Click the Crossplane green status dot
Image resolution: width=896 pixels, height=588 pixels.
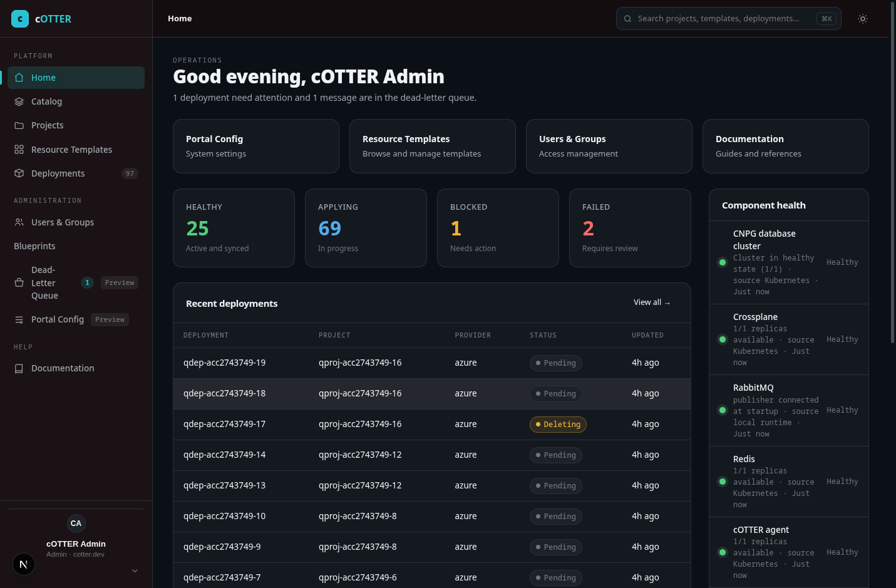click(x=722, y=339)
